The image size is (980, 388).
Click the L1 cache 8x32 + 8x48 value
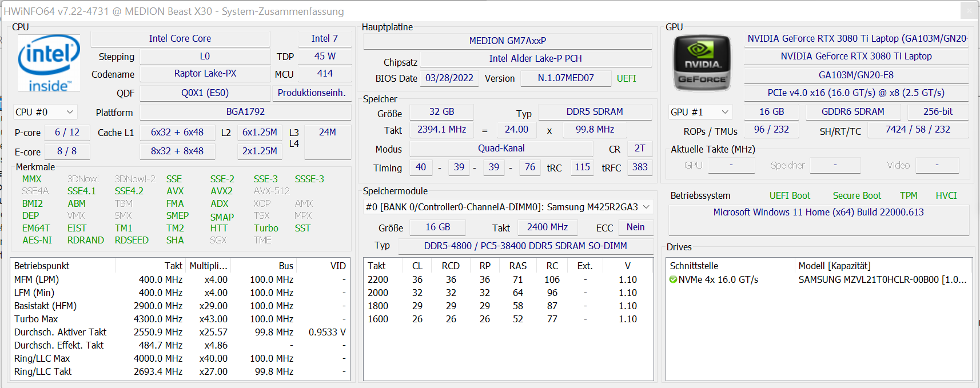pyautogui.click(x=177, y=151)
